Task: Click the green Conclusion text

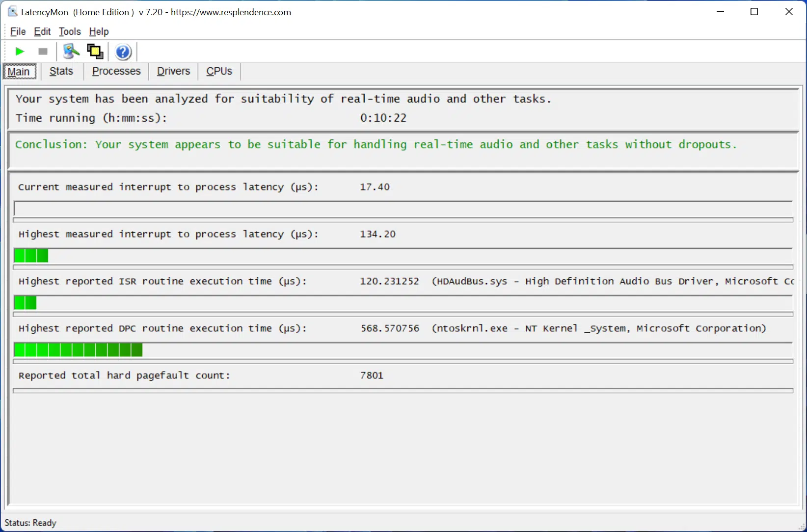Action: 376,144
